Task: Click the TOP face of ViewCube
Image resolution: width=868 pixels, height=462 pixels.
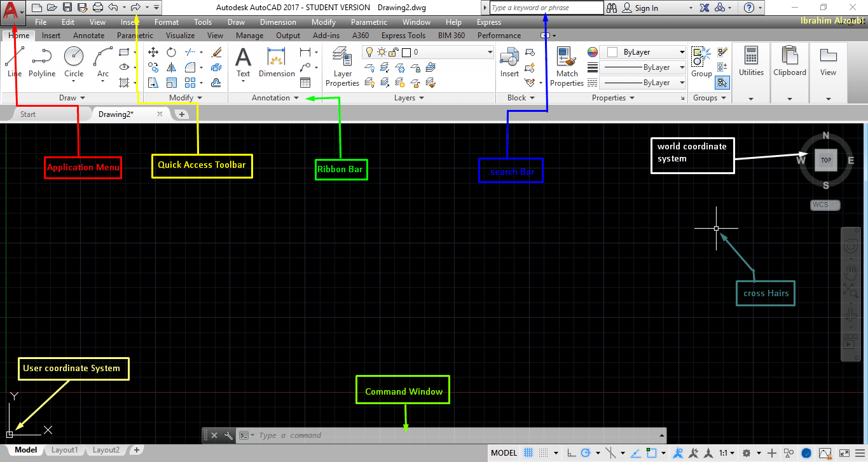Action: point(825,160)
